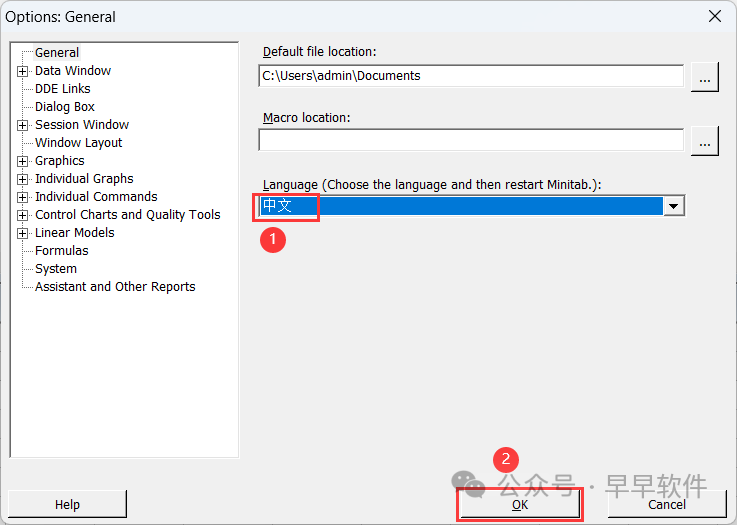Click the Help button
Viewport: 737px width, 525px height.
(67, 505)
